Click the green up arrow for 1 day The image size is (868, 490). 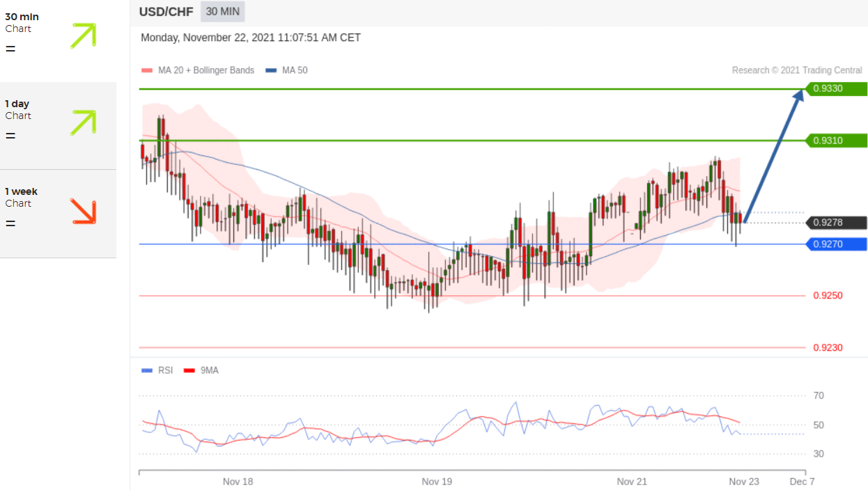click(x=83, y=122)
